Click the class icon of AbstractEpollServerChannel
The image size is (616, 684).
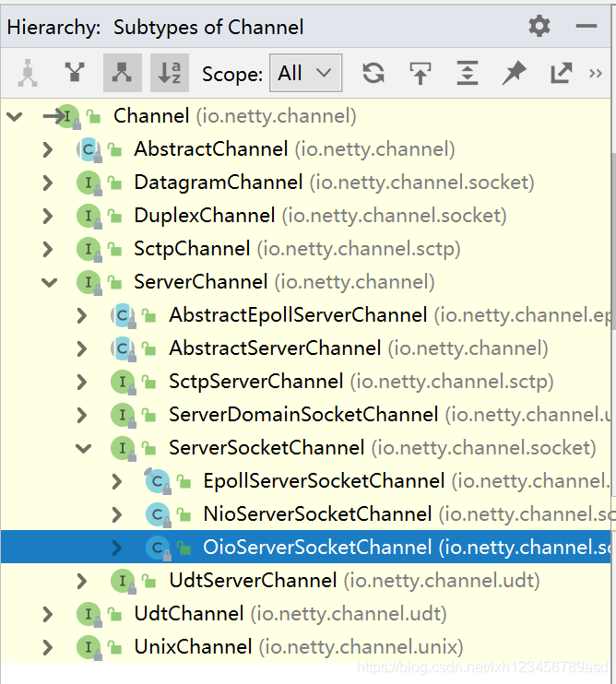pos(123,315)
